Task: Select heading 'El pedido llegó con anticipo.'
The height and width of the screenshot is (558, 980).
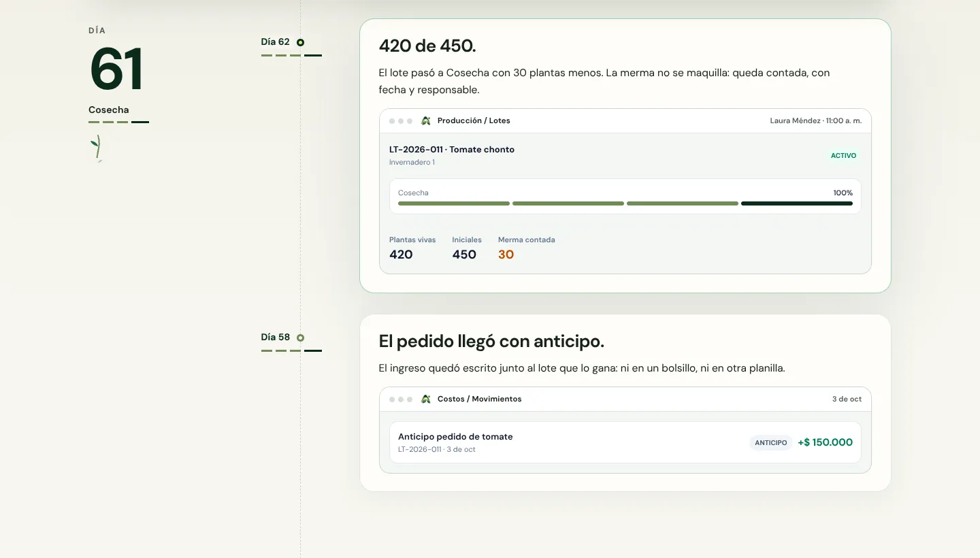Action: [491, 342]
